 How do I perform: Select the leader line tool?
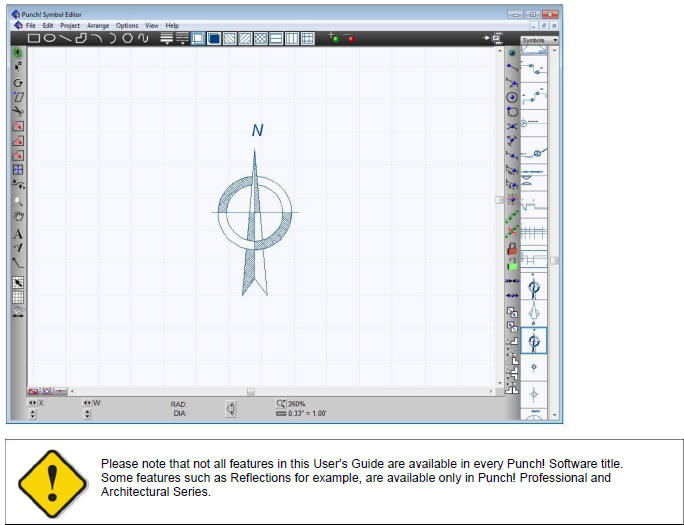[x=18, y=263]
